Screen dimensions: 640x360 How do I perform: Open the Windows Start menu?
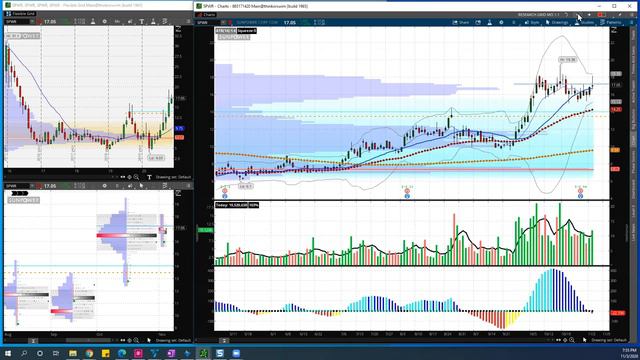[8, 353]
